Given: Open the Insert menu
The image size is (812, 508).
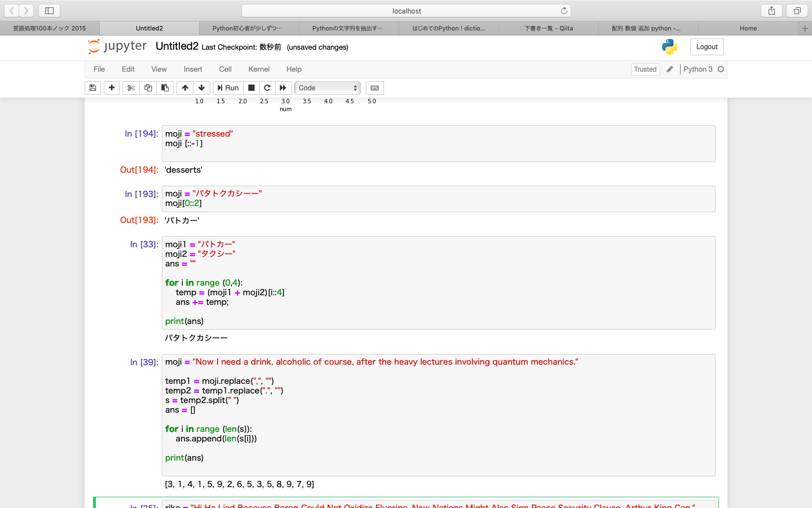Looking at the screenshot, I should [193, 69].
